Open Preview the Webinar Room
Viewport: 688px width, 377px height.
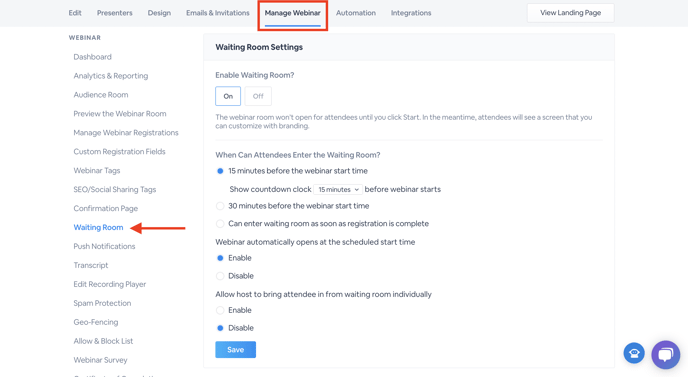pos(120,113)
